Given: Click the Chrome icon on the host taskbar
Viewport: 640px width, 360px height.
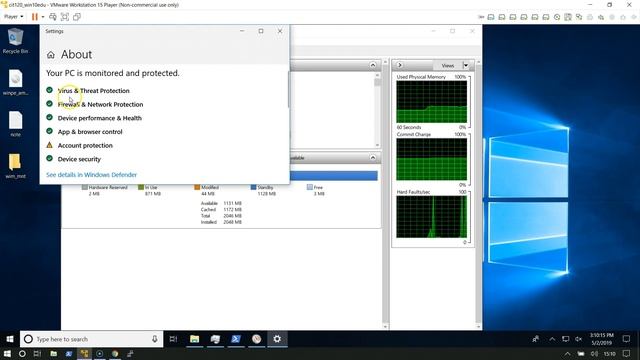Looking at the screenshot, I should [x=115, y=354].
